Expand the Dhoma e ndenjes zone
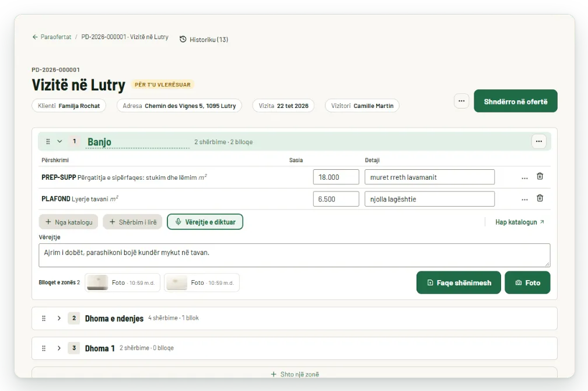 click(59, 318)
